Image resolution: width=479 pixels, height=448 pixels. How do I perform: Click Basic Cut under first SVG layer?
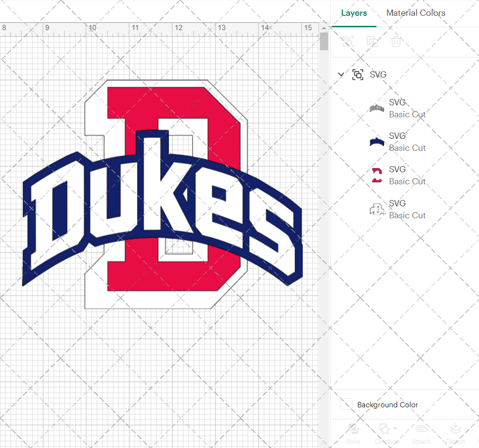[407, 114]
